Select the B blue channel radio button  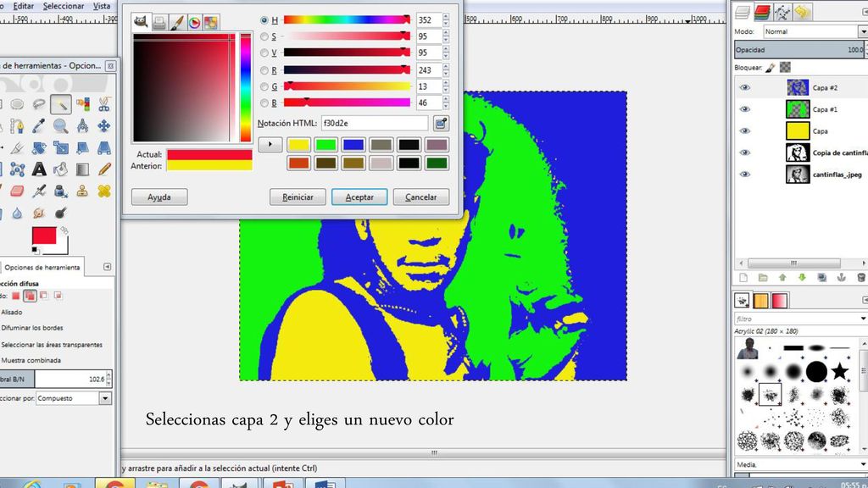click(264, 103)
